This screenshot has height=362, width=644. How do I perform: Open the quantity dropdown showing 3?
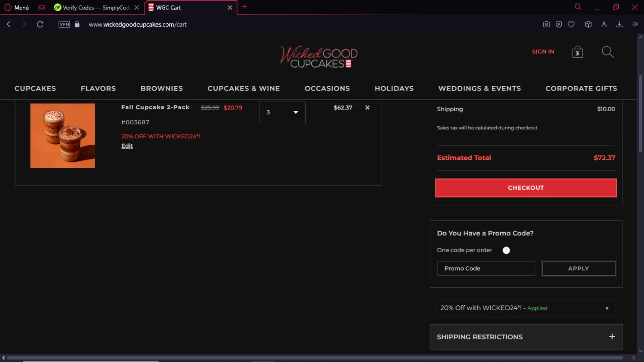(282, 113)
